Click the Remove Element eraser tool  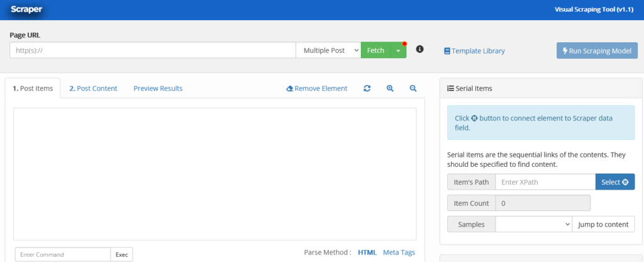(316, 89)
